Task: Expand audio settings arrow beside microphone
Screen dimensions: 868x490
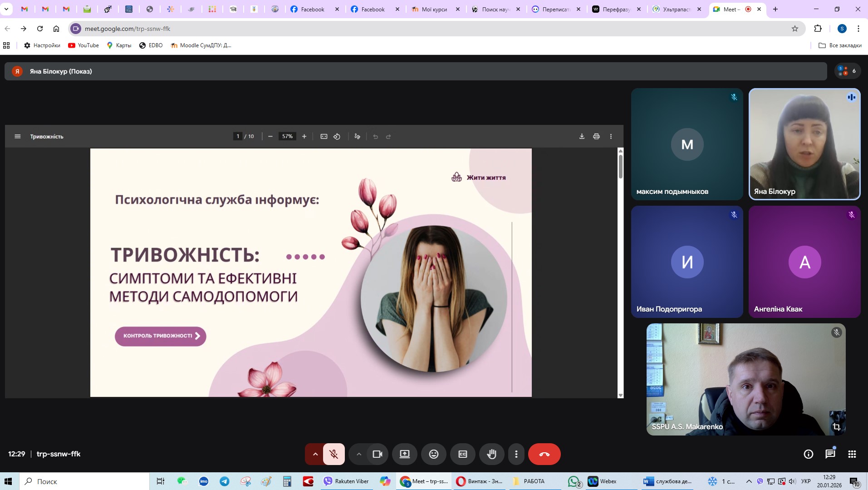Action: [315, 454]
